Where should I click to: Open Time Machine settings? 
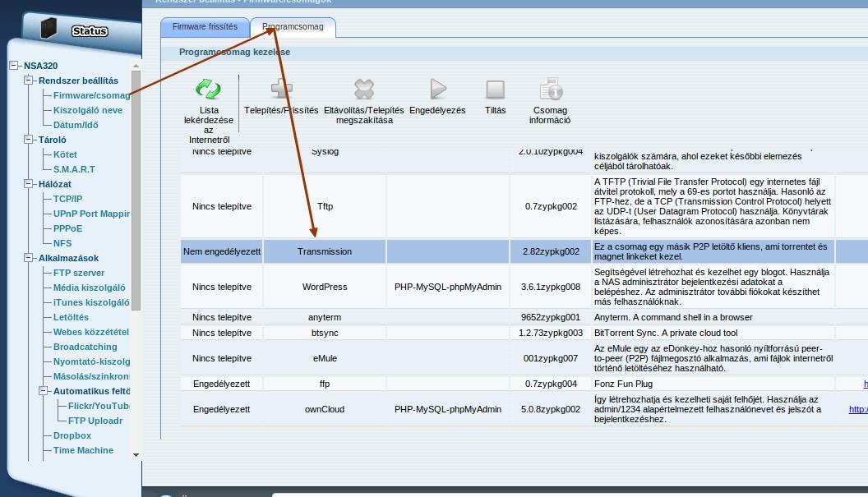83,450
